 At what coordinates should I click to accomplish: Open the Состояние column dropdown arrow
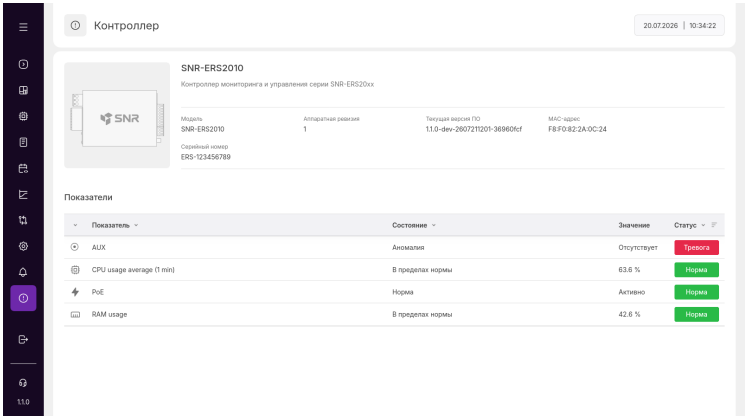(x=434, y=225)
